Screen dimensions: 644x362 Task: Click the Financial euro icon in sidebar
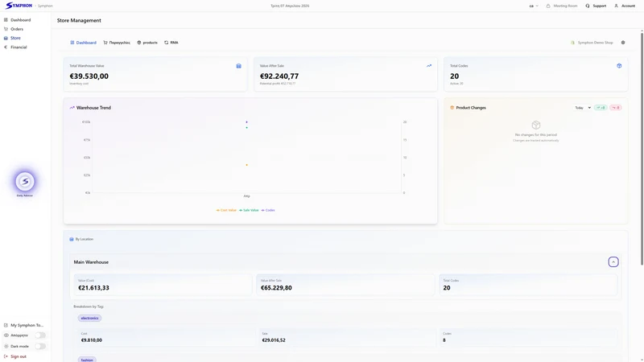click(6, 47)
